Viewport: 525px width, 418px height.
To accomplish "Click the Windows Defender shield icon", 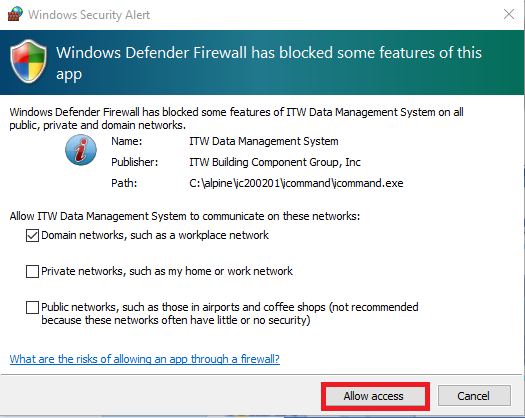I will pyautogui.click(x=28, y=61).
